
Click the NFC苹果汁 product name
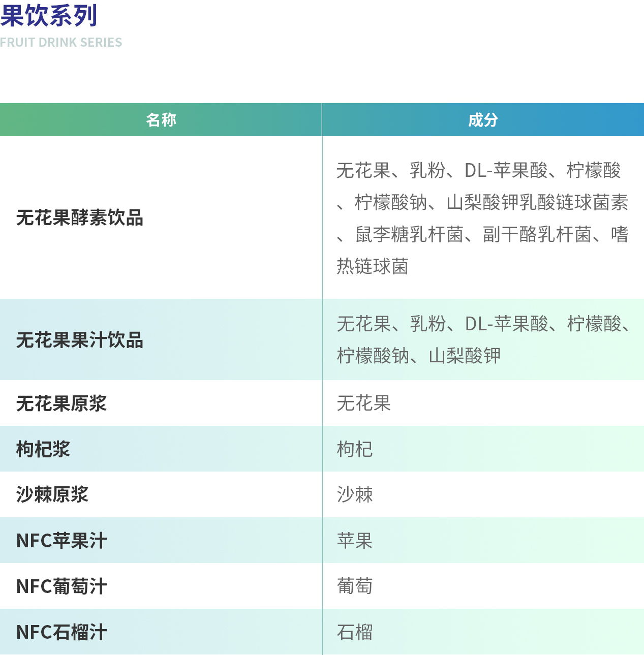(x=62, y=541)
